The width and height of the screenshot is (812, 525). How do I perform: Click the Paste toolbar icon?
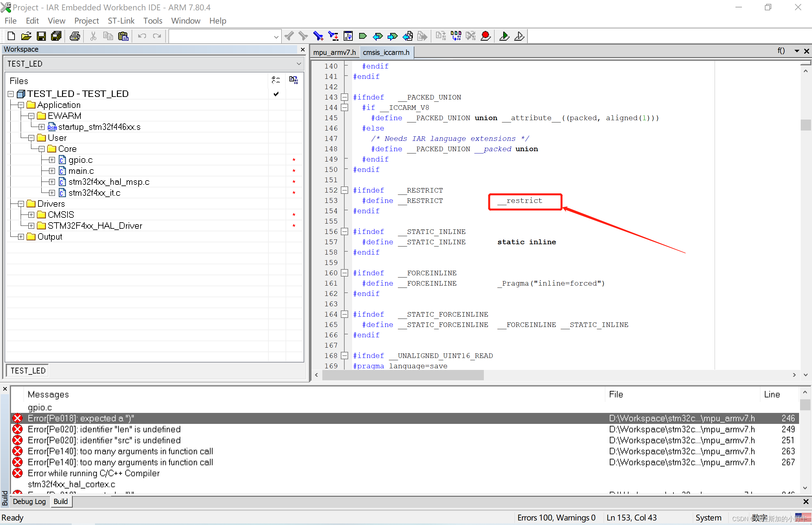pyautogui.click(x=123, y=36)
